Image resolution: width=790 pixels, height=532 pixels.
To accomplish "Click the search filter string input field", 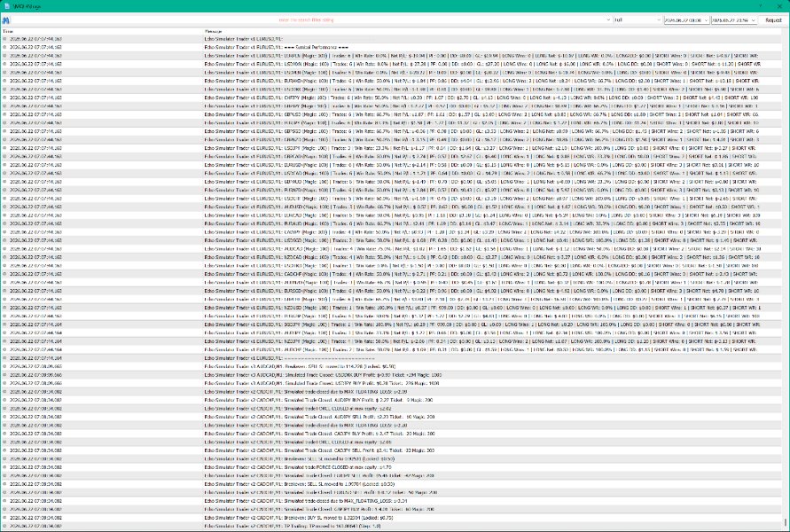I will pyautogui.click(x=308, y=20).
